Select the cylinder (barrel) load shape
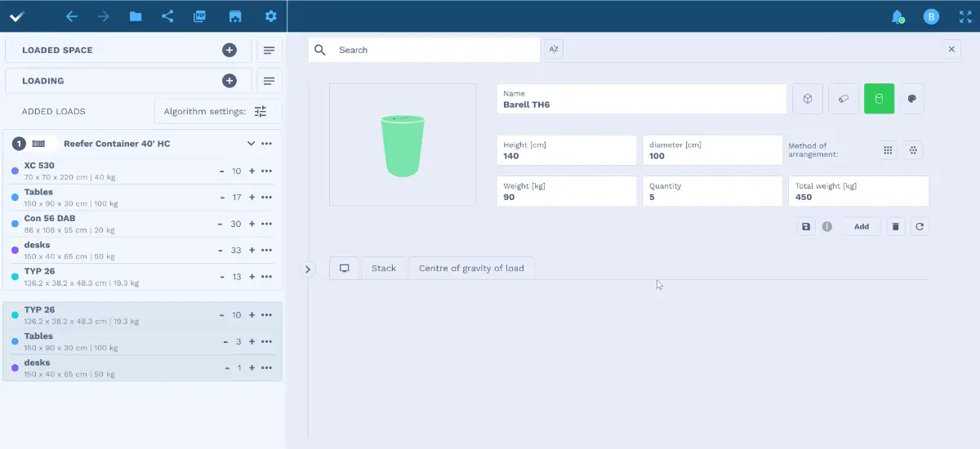 [x=879, y=99]
